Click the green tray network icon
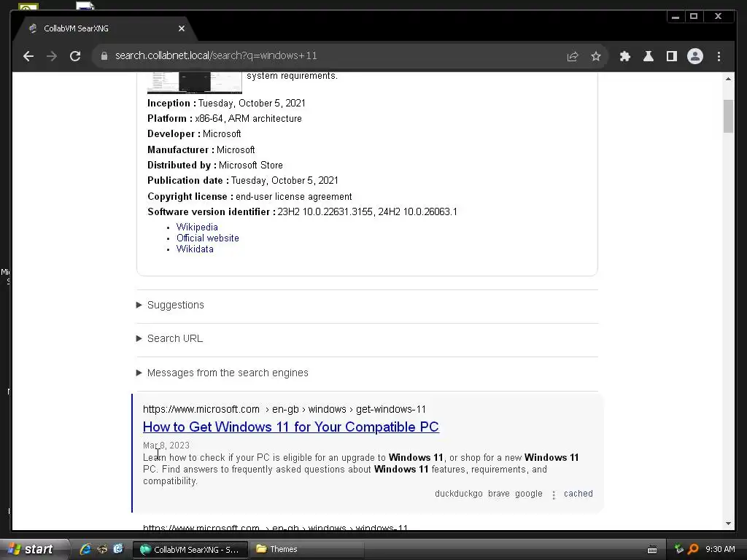This screenshot has width=747, height=560. click(x=678, y=549)
